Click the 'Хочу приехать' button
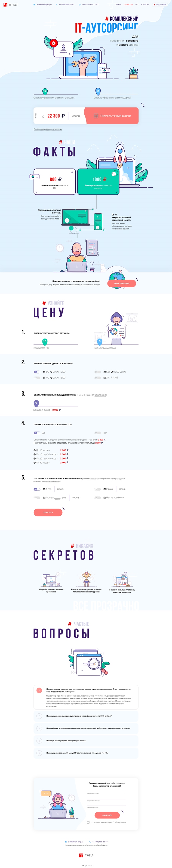Screen dimensions: 172x868 [122, 283]
